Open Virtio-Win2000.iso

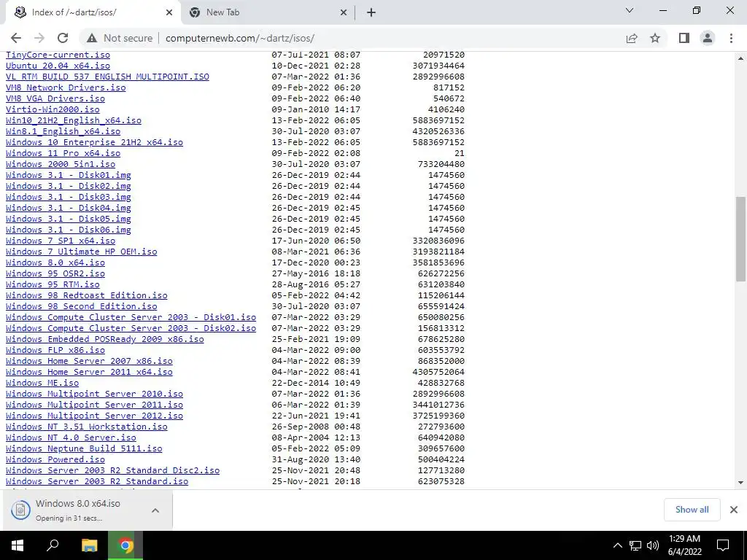[x=53, y=109]
